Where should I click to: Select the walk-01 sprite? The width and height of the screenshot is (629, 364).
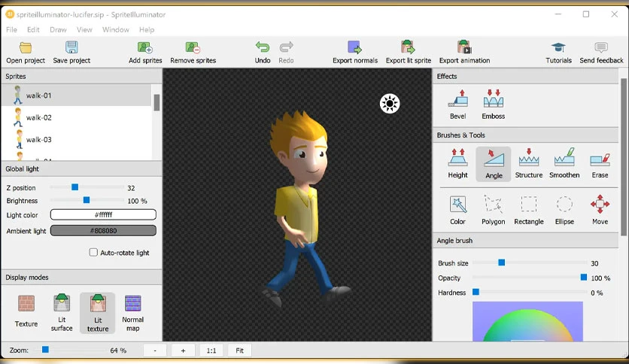tap(76, 96)
